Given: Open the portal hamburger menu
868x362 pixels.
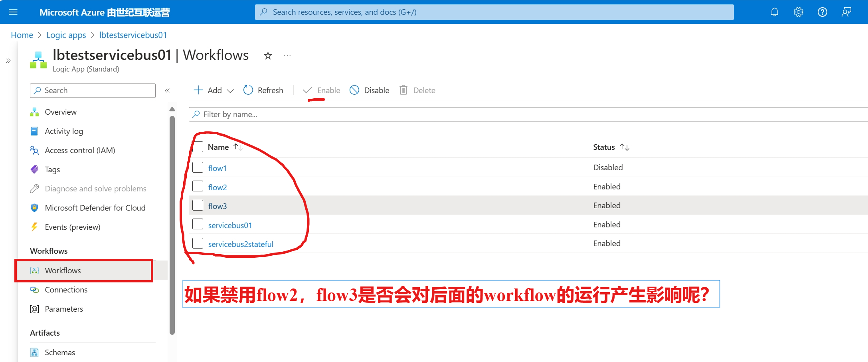Looking at the screenshot, I should pyautogui.click(x=13, y=12).
